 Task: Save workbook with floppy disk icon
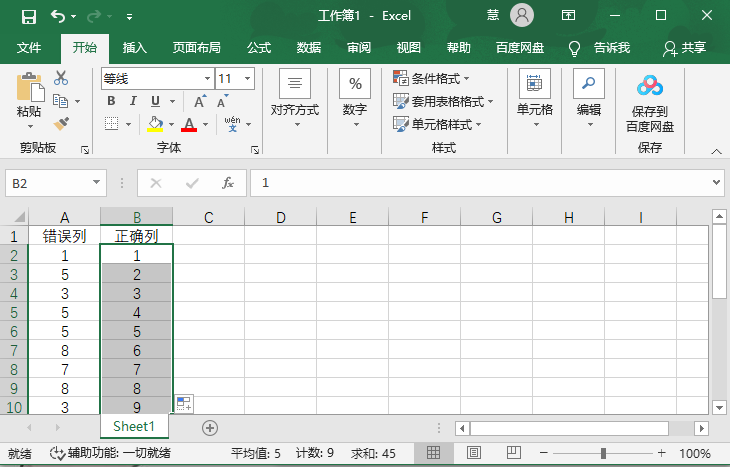click(x=28, y=16)
